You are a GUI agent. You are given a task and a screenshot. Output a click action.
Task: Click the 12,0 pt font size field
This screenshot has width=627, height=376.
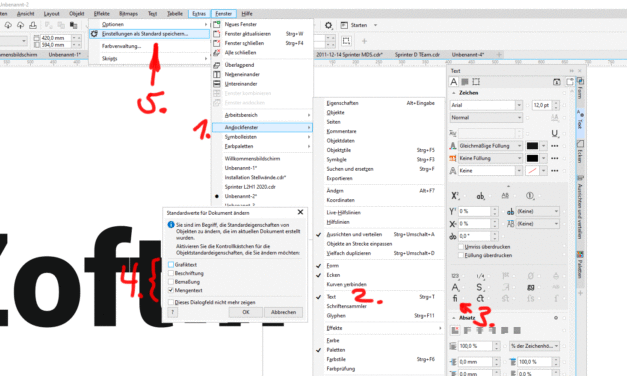[x=541, y=105]
